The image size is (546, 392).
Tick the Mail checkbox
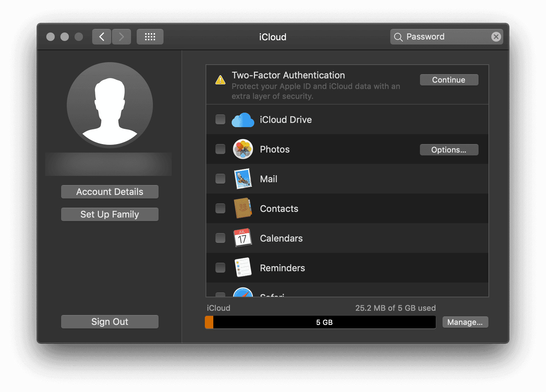pyautogui.click(x=220, y=179)
